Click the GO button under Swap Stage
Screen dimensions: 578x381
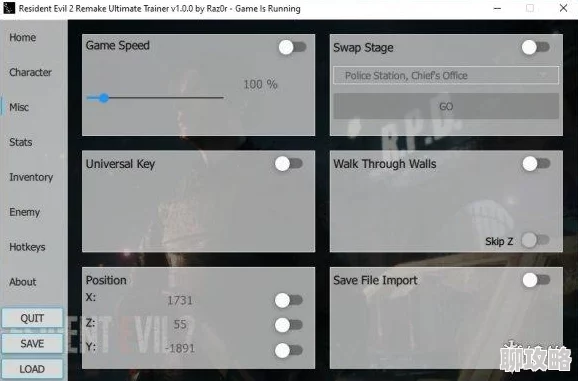point(446,106)
